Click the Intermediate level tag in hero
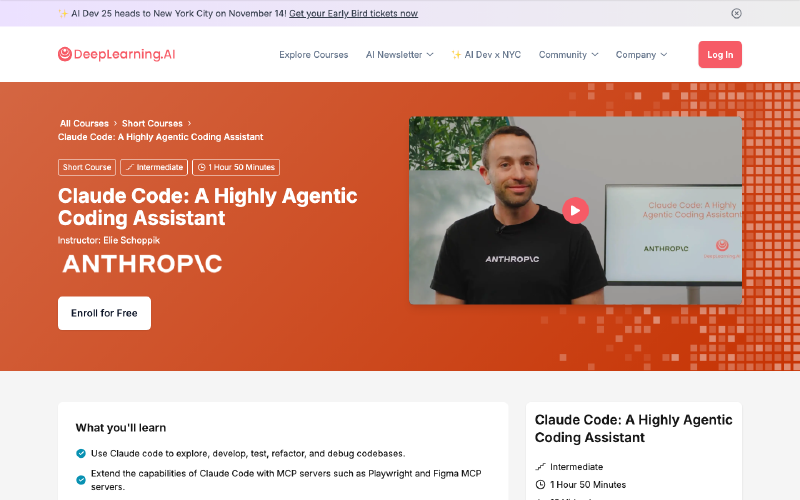 [154, 167]
